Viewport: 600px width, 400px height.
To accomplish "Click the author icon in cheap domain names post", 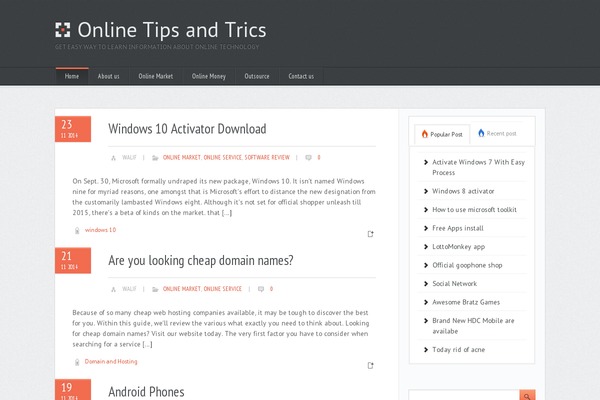I will 113,289.
